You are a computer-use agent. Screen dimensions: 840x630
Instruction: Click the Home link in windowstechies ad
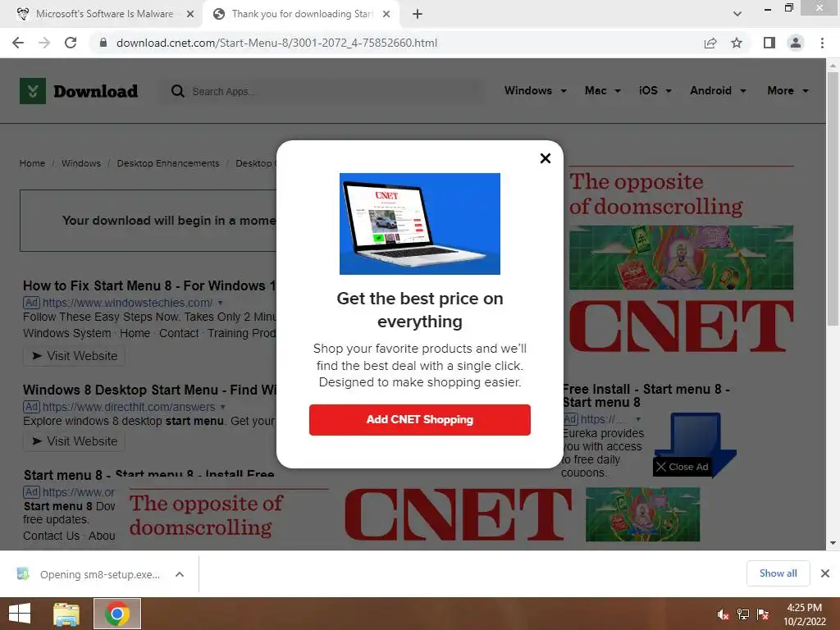click(135, 333)
